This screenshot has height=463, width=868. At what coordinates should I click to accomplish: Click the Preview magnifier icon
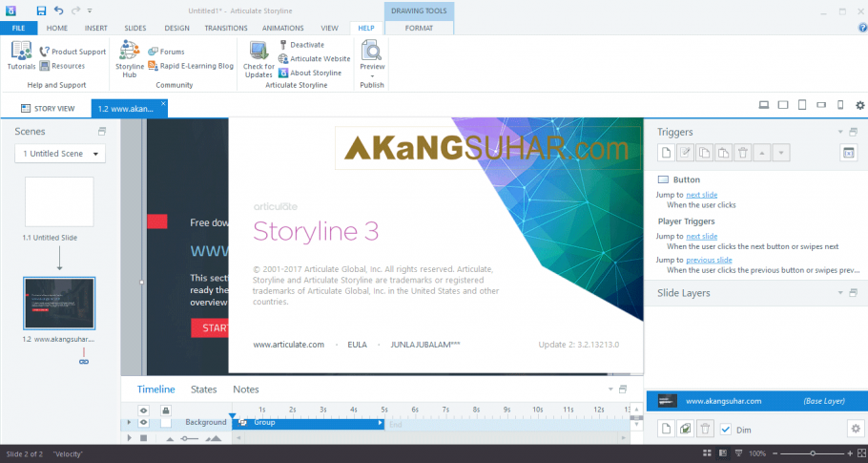pos(371,51)
